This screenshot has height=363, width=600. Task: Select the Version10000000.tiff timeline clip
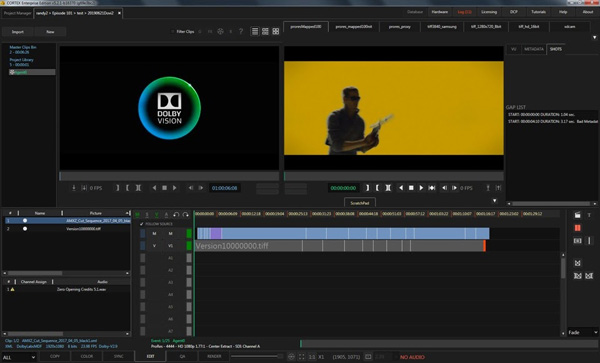(x=248, y=246)
